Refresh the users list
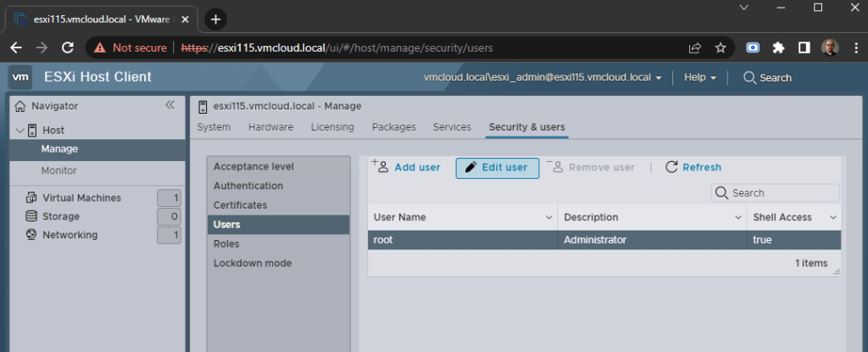 693,167
